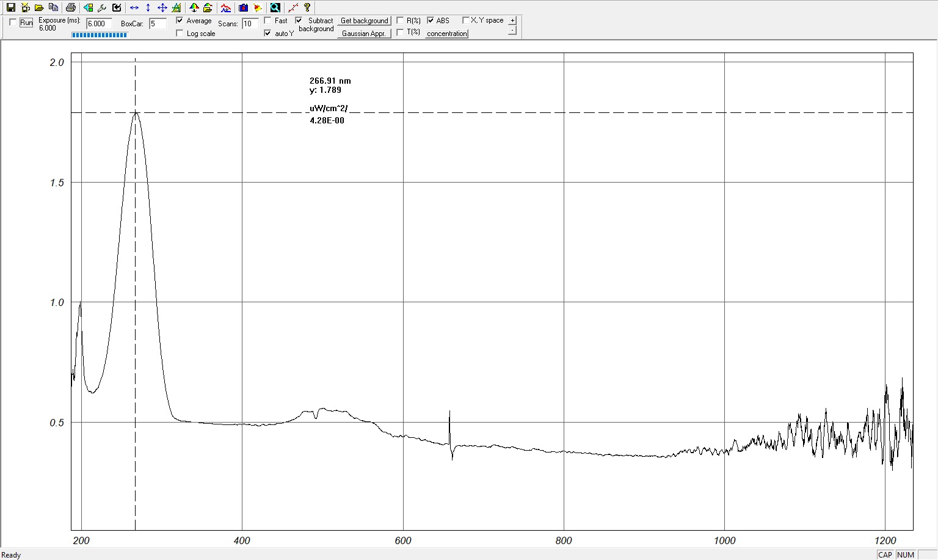Click the plus stepper button

pos(512,21)
